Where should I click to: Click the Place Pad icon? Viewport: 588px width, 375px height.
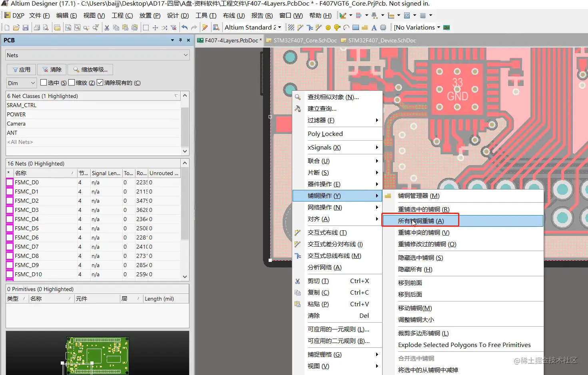328,28
